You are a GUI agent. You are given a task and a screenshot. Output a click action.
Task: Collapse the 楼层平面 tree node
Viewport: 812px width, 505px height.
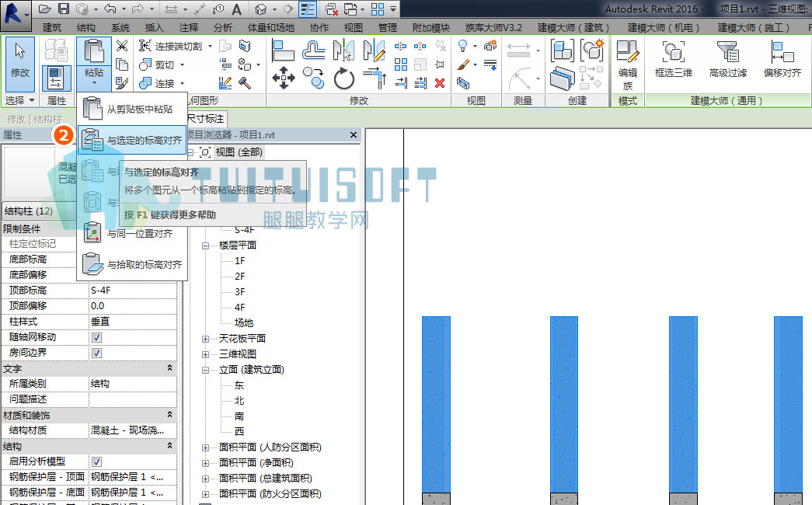(206, 246)
